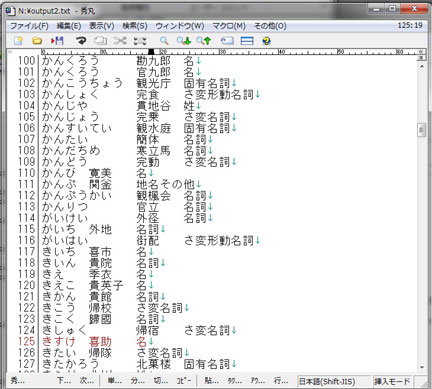Screen dimensions: 432x389
Task: Click the New file toolbar icon
Action: click(x=18, y=41)
